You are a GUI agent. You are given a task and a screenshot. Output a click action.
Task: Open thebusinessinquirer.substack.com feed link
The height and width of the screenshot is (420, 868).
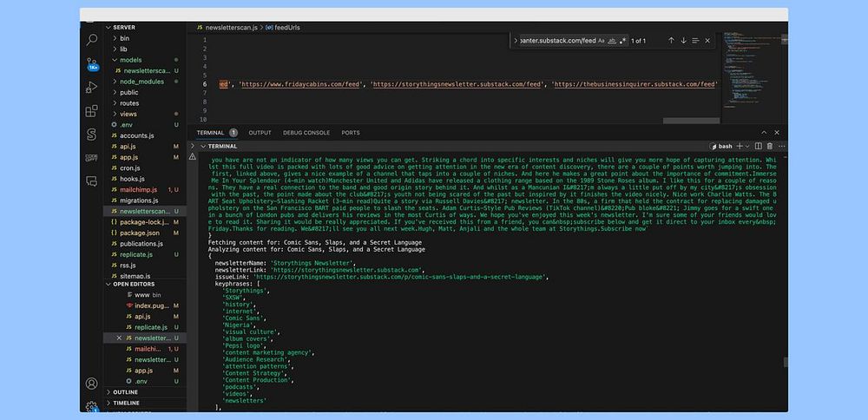pyautogui.click(x=636, y=85)
